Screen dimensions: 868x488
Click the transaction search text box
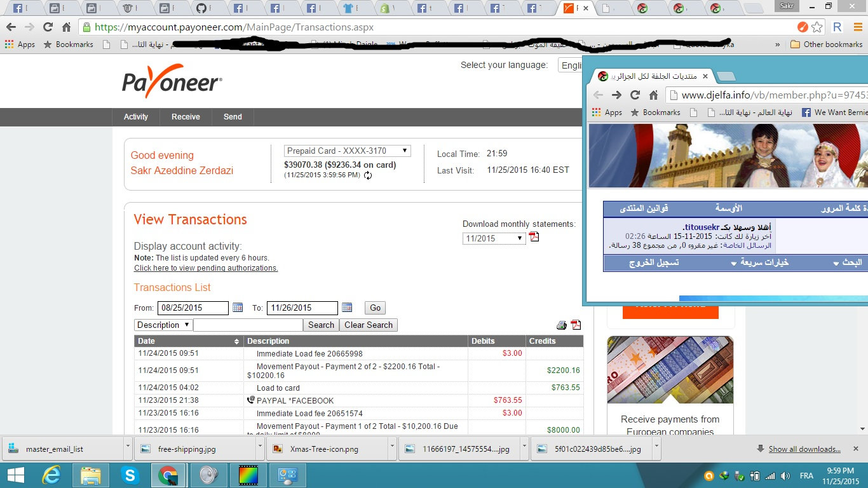(x=248, y=325)
